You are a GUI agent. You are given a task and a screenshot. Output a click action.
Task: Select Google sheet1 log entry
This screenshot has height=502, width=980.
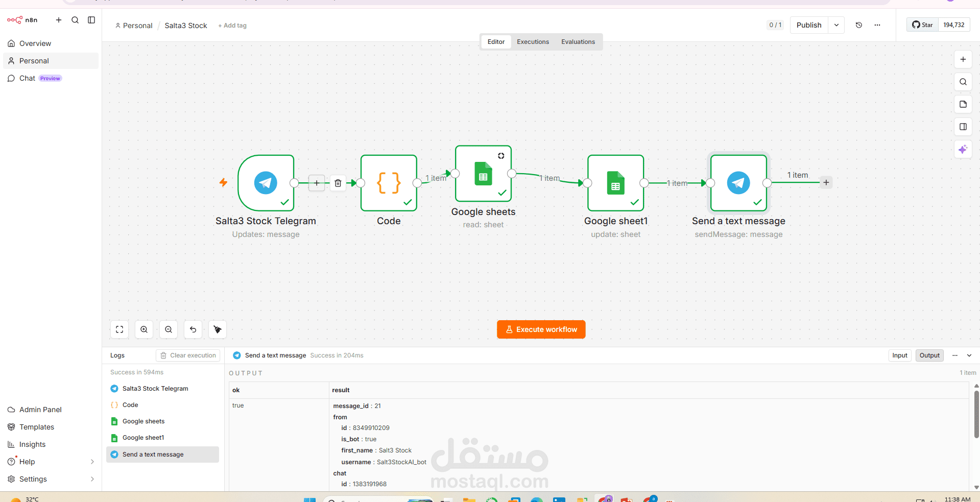click(x=162, y=438)
